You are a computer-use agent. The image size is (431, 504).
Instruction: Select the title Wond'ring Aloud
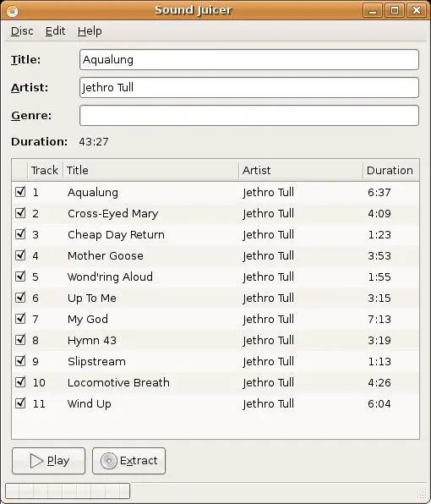(x=110, y=277)
